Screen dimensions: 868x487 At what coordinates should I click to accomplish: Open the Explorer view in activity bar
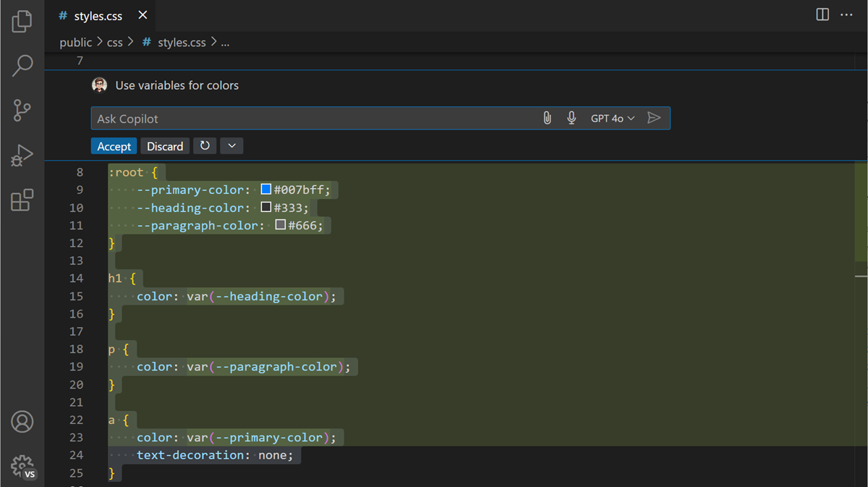click(22, 21)
